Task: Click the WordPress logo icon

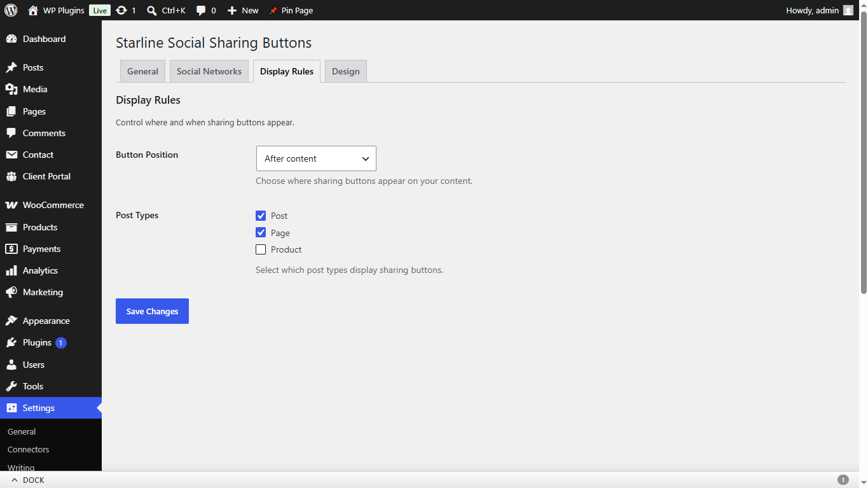Action: 11,10
